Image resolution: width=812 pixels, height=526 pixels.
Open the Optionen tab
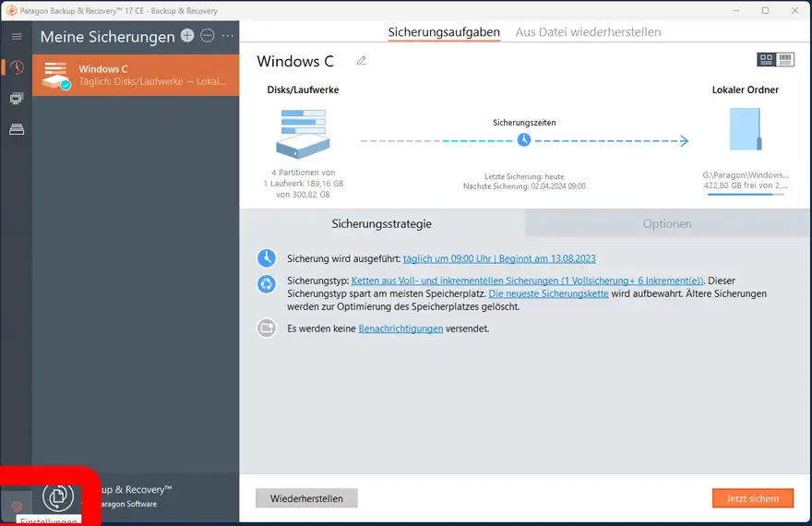(667, 223)
